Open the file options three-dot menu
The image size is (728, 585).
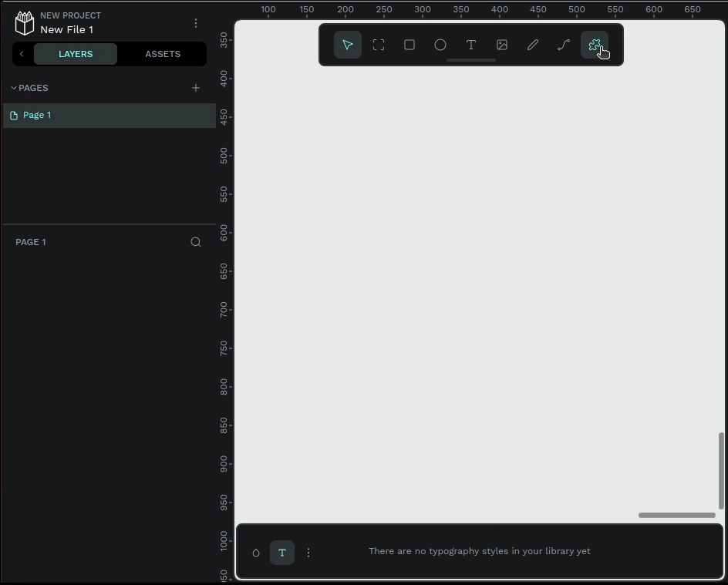tap(196, 23)
